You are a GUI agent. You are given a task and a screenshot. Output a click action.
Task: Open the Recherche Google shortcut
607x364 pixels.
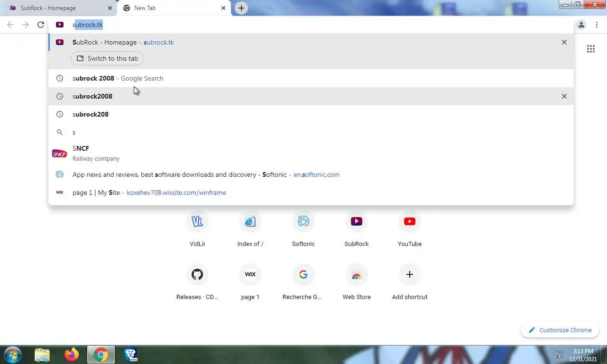[303, 282]
